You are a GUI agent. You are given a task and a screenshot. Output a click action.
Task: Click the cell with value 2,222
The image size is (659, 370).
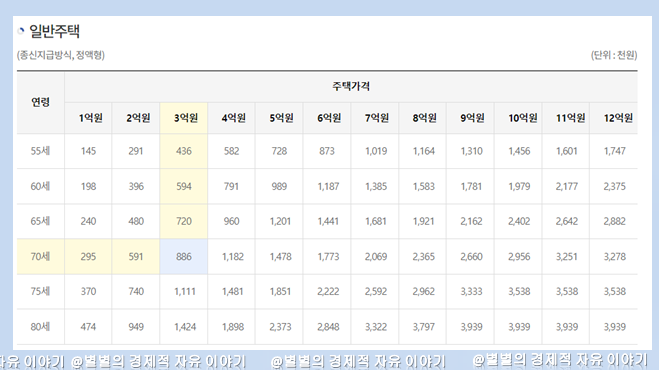click(327, 291)
